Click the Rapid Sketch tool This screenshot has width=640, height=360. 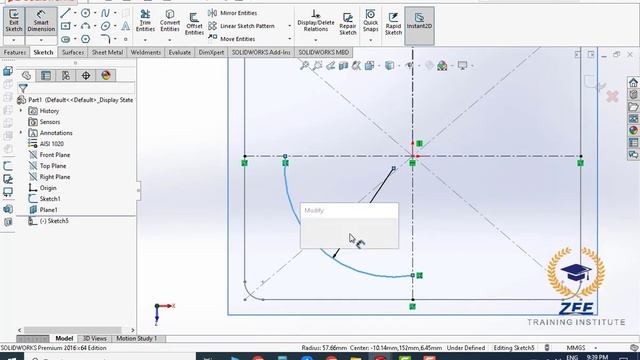pos(393,24)
